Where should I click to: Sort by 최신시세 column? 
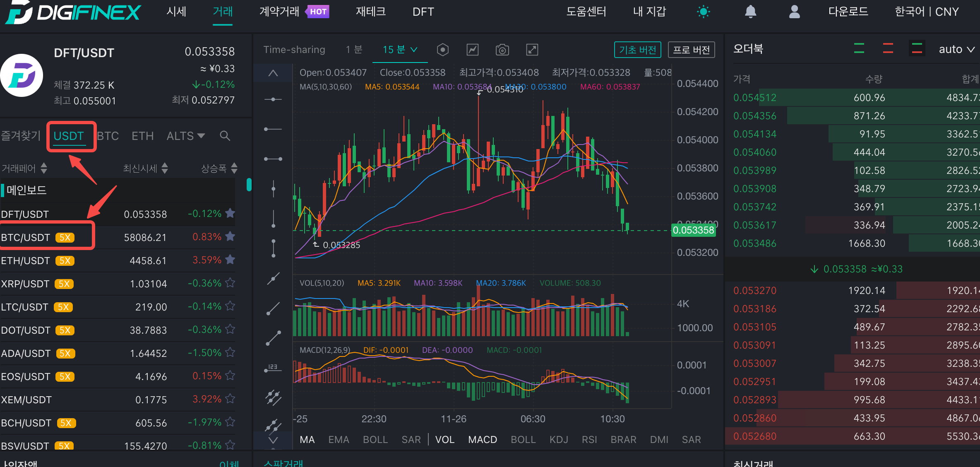pos(146,169)
